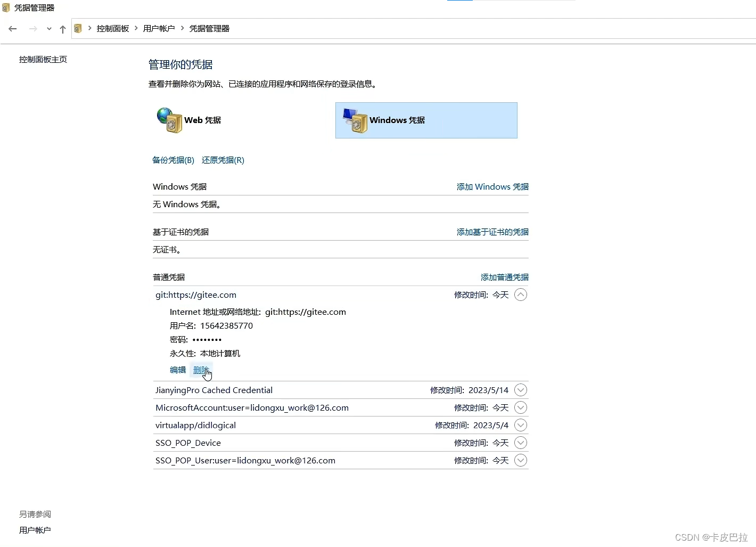
Task: Click the git:https://gitee.com credential row title
Action: [196, 295]
